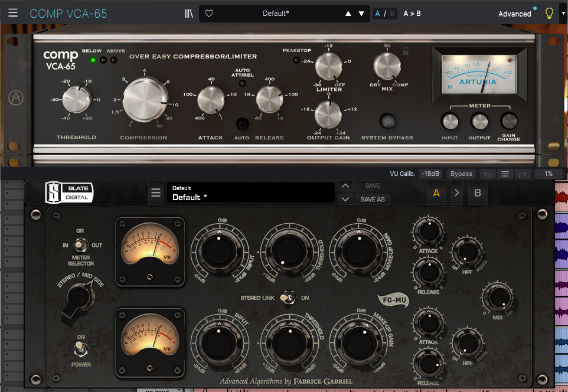The image size is (568, 392).
Task: Click the Arturia logo on rack
Action: pos(16,98)
